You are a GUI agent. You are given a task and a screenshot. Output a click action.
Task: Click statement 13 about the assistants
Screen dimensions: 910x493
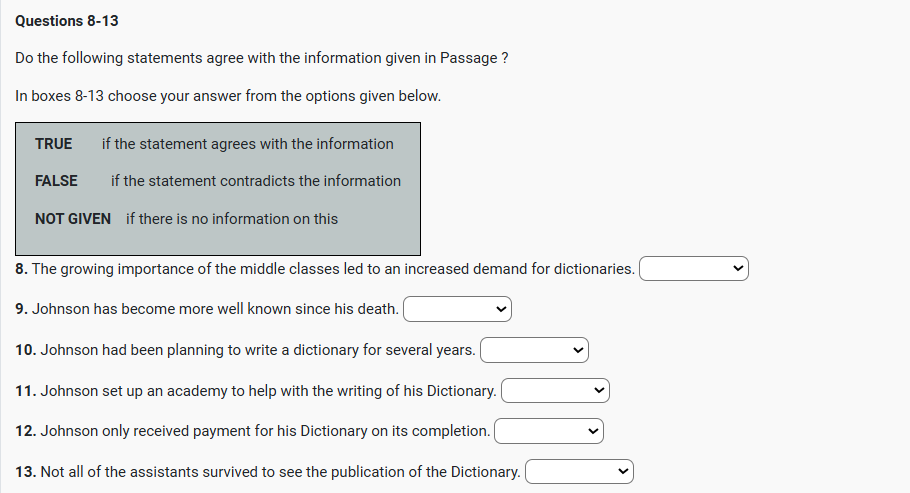coord(268,471)
